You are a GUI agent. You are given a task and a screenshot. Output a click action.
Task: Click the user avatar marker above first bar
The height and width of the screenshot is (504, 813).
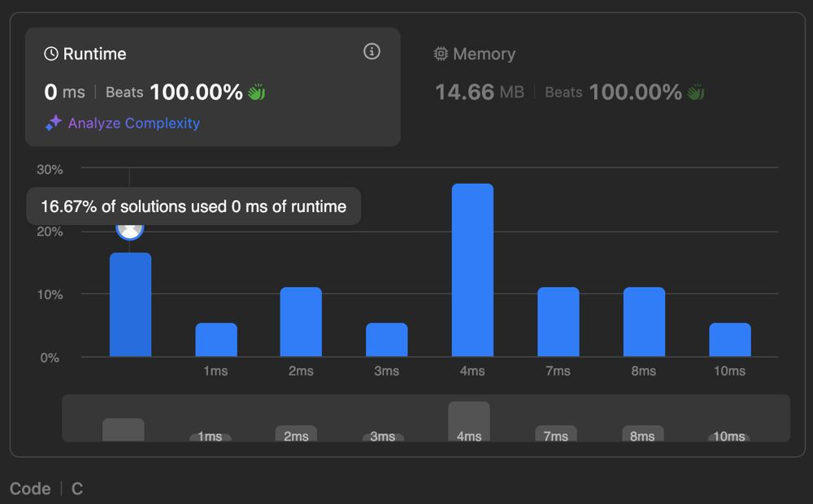pos(130,230)
